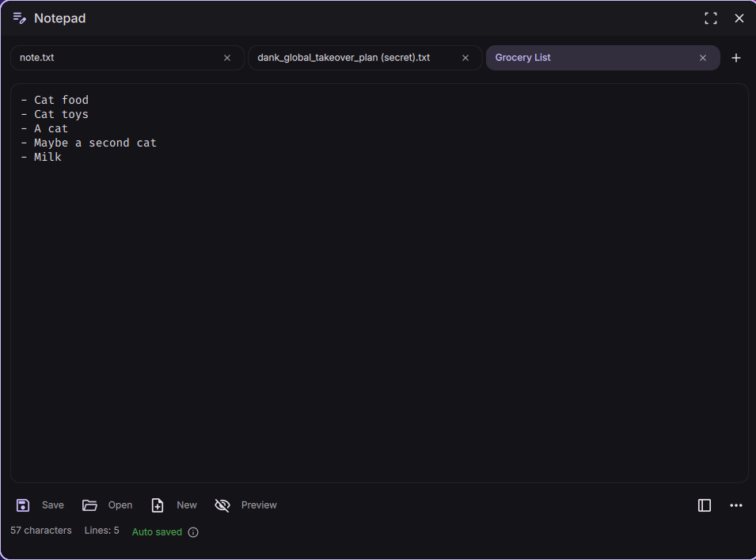This screenshot has height=560, width=756.
Task: Click the Lines: 5 status entry
Action: tap(102, 530)
